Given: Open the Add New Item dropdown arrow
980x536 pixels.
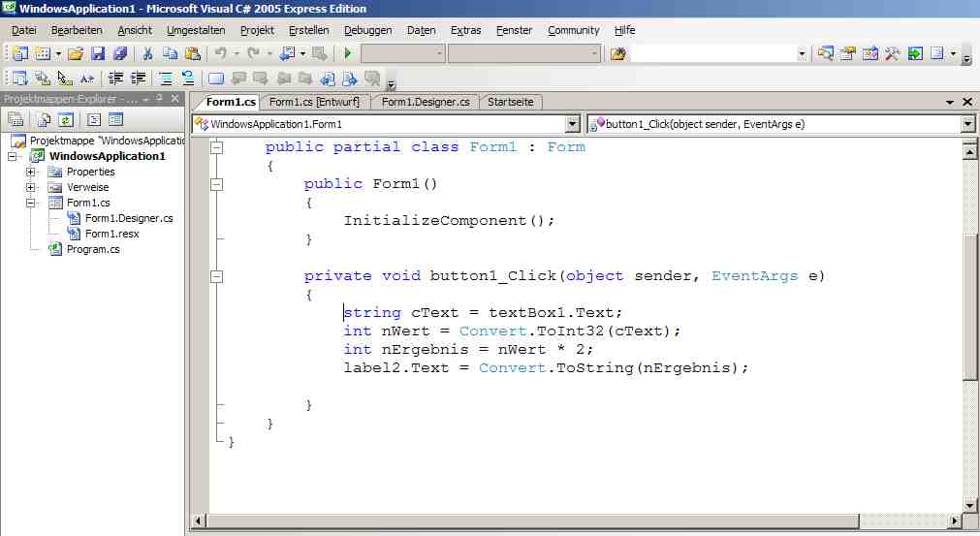Looking at the screenshot, I should pyautogui.click(x=58, y=53).
